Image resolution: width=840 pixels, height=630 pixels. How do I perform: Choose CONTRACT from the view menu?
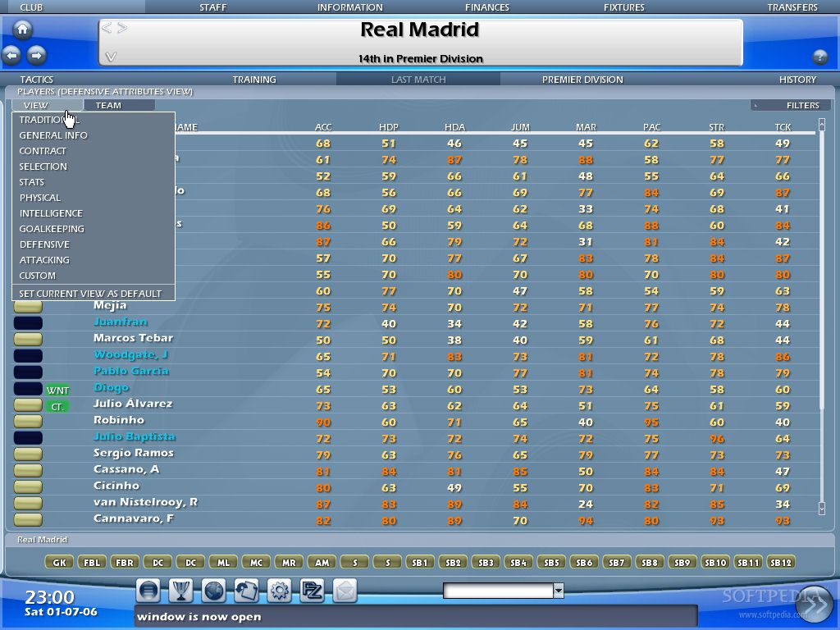pos(94,151)
